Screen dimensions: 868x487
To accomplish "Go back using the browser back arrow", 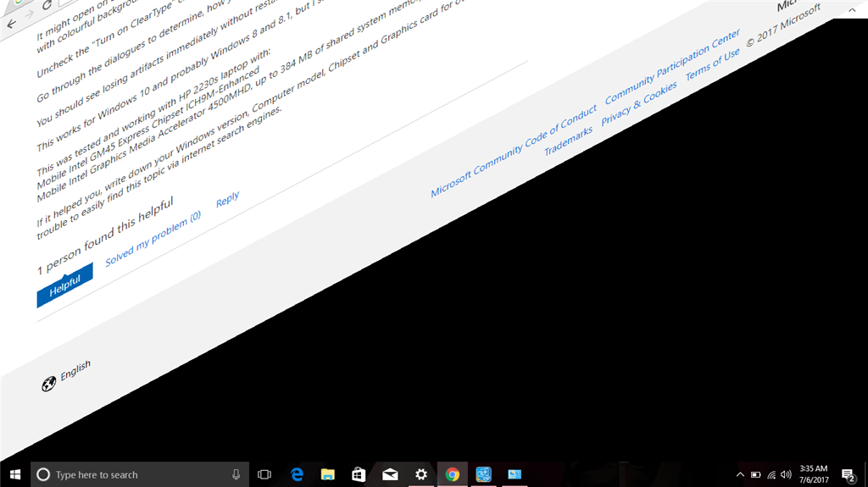I will (x=12, y=24).
